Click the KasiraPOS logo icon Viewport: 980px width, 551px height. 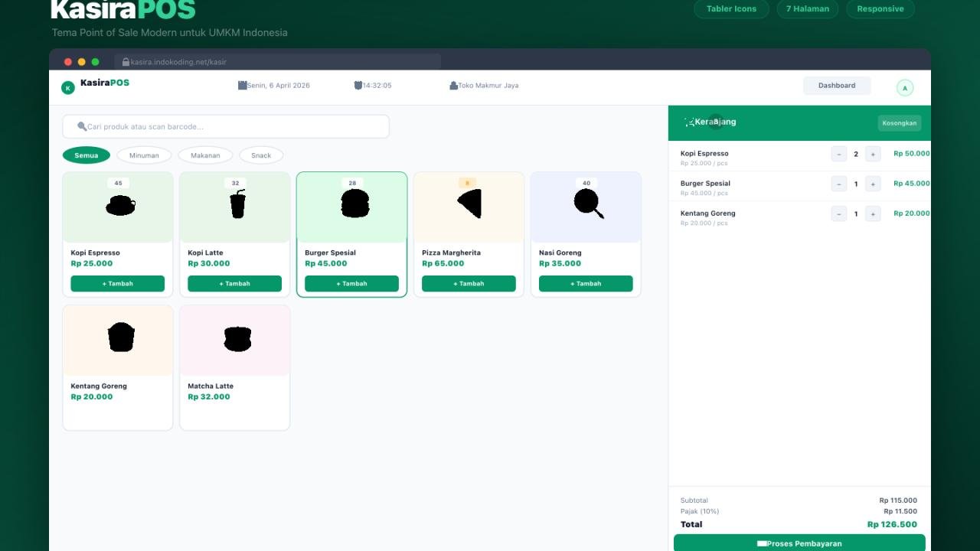click(x=67, y=86)
